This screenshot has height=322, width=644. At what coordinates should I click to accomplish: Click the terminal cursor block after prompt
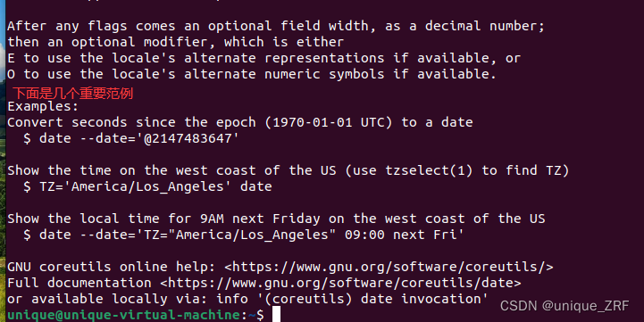[x=276, y=314]
